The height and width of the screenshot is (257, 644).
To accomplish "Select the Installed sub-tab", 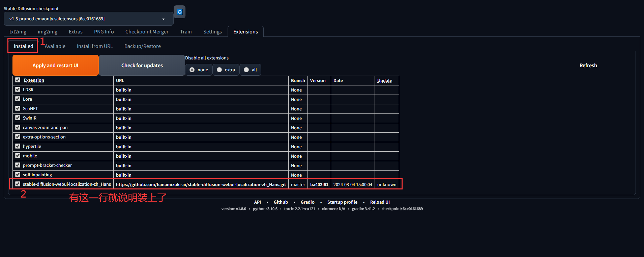I will [23, 46].
